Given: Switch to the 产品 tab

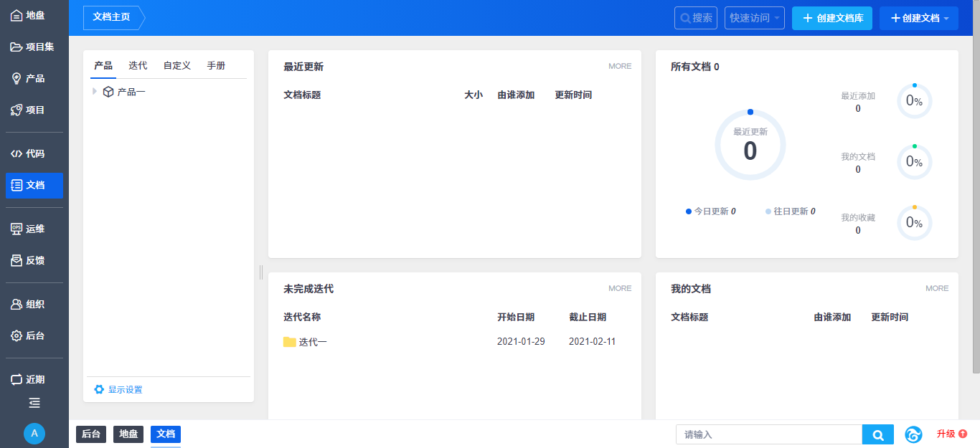Looking at the screenshot, I should click(103, 66).
